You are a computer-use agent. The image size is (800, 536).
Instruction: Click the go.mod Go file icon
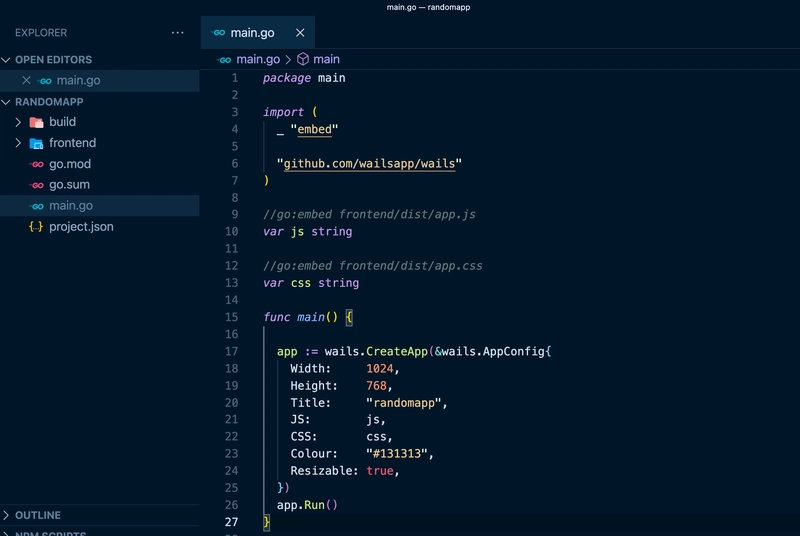click(x=36, y=164)
